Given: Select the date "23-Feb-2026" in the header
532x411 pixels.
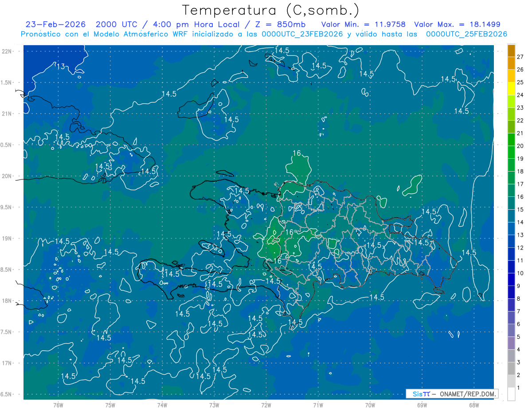Looking at the screenshot, I should click(55, 24).
